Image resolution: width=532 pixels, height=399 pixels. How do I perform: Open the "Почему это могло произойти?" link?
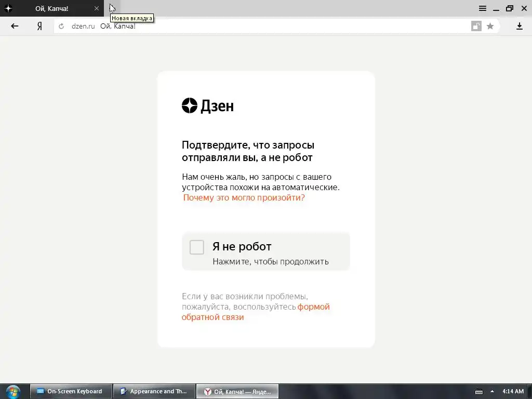(244, 197)
